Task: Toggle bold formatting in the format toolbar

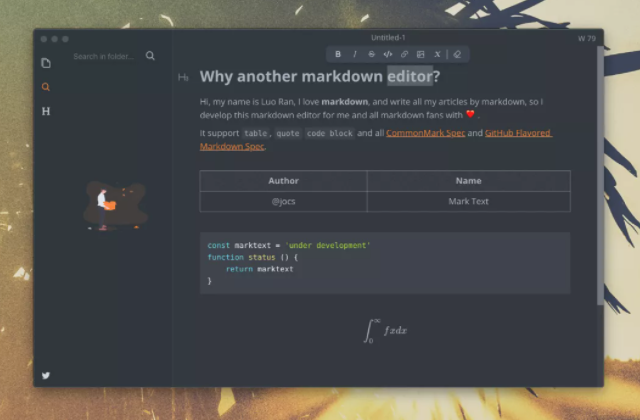Action: click(x=338, y=54)
